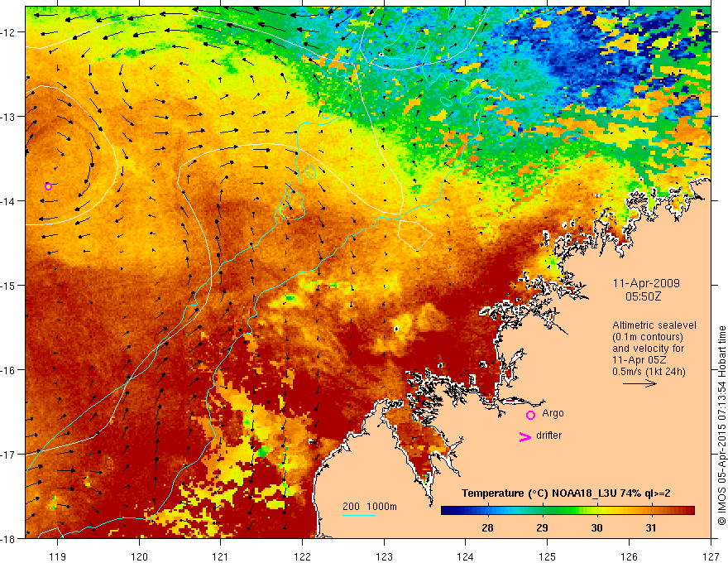
Task: Click the 0.5m/s velocity reference arrow
Action: tap(639, 383)
